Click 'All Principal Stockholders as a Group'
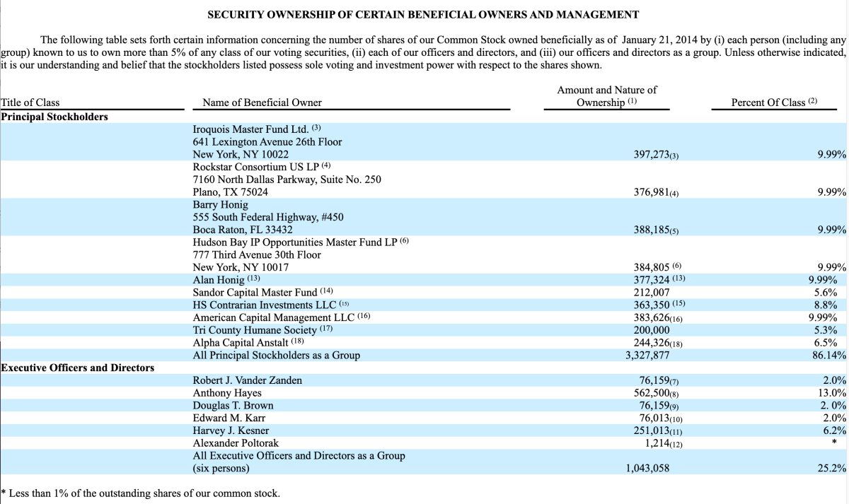 (x=277, y=356)
